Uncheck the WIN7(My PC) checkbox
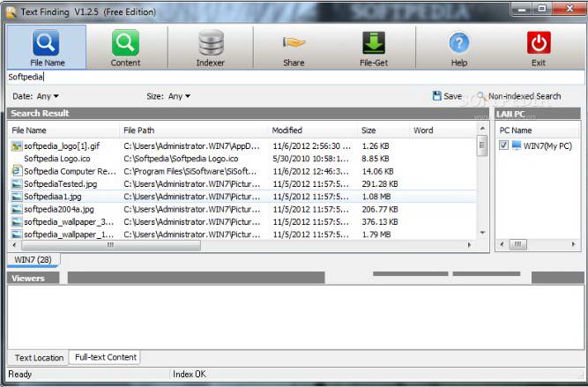Screen dimensions: 588x387 503,145
